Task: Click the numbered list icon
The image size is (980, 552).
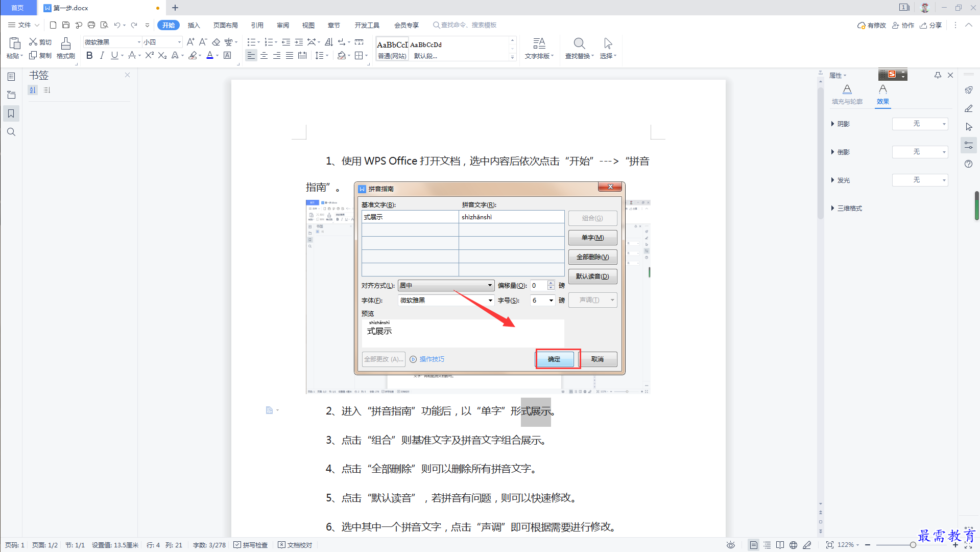Action: pos(269,42)
